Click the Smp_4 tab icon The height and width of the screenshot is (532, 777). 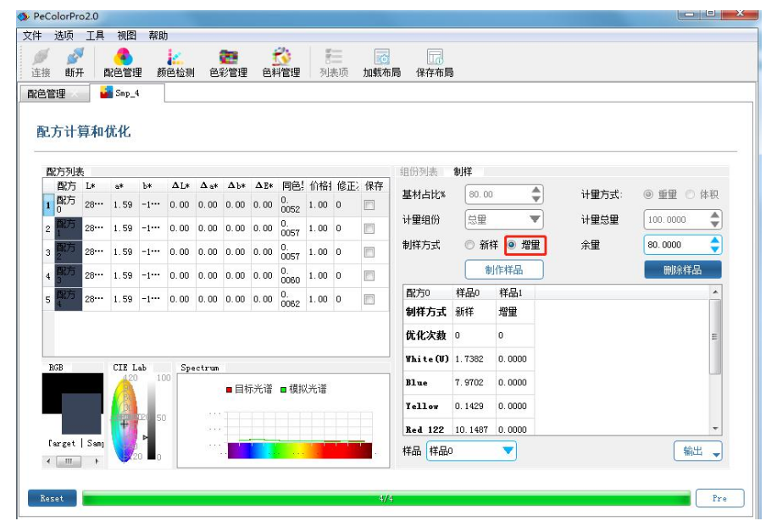pos(106,92)
